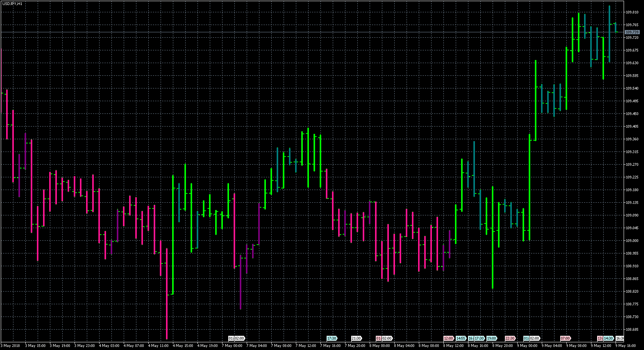
Task: Select the pink 22:30 event marker
Action: pyautogui.click(x=510, y=338)
